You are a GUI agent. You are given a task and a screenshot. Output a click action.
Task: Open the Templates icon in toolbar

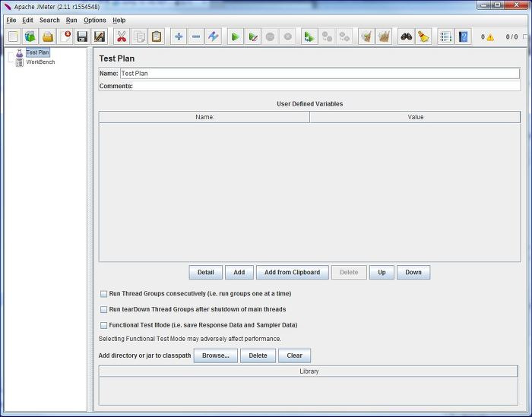point(30,36)
